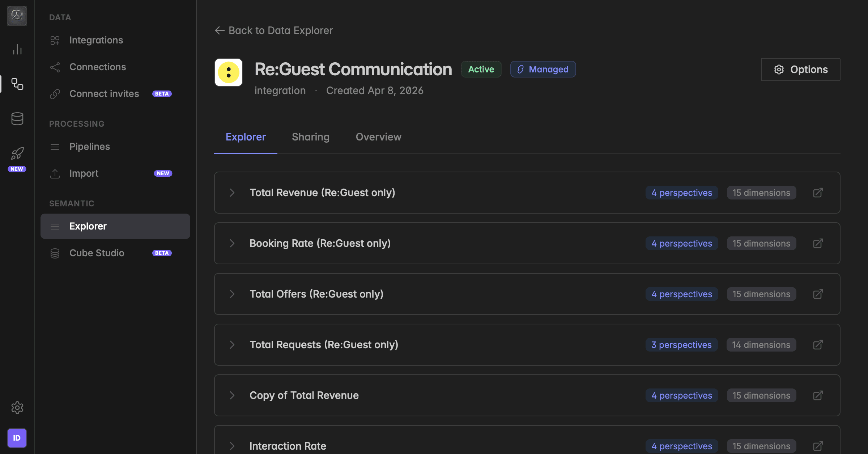Open Integrations in the sidebar
This screenshot has height=454, width=868.
[115, 40]
